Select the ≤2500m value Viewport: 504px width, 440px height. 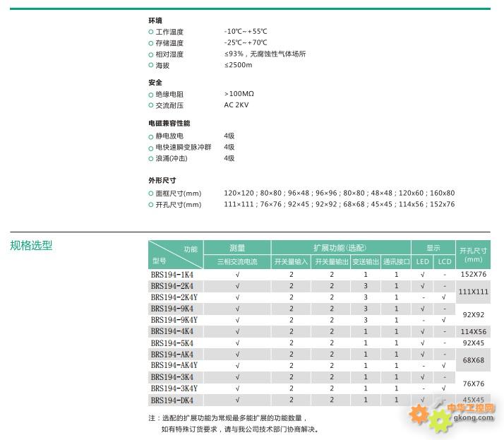coord(238,65)
